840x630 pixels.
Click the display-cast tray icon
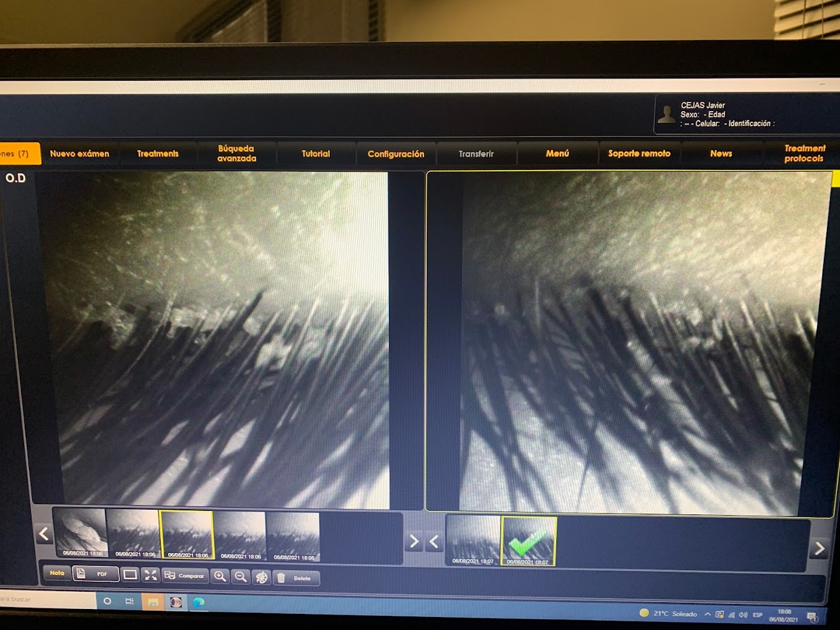pos(720,615)
